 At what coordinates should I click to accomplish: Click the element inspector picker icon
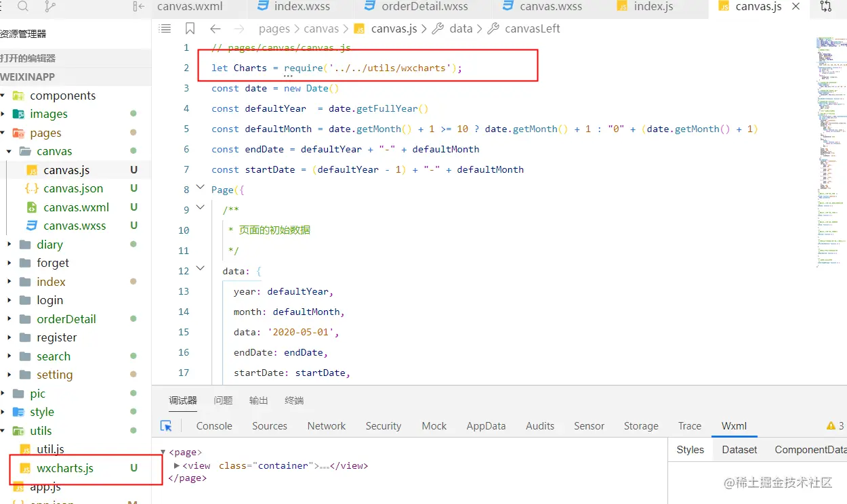coord(166,425)
